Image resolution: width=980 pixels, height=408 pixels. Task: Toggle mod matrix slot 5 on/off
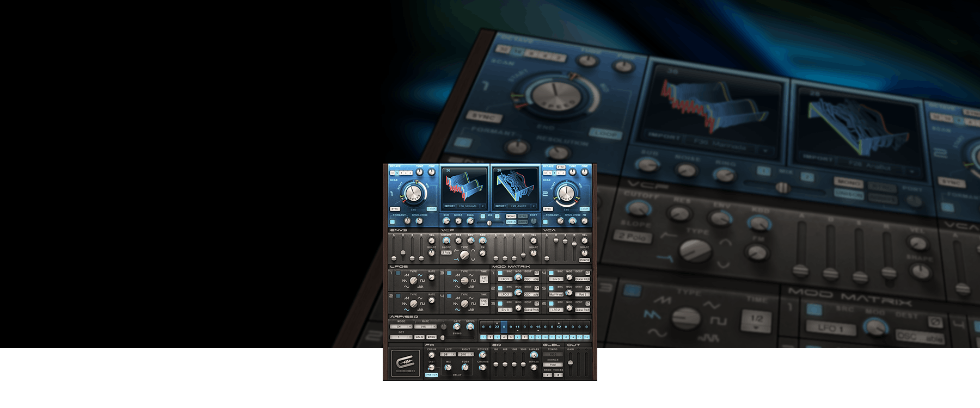point(551,288)
